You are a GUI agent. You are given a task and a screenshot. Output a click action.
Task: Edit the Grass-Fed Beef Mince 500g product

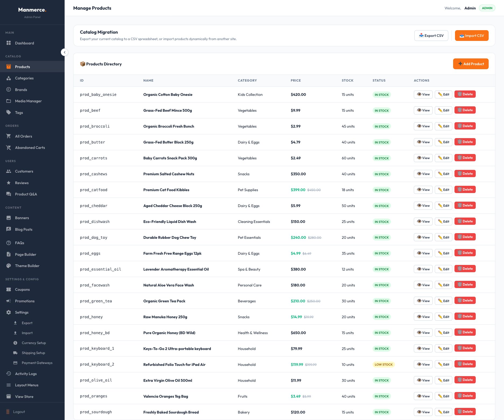[443, 110]
